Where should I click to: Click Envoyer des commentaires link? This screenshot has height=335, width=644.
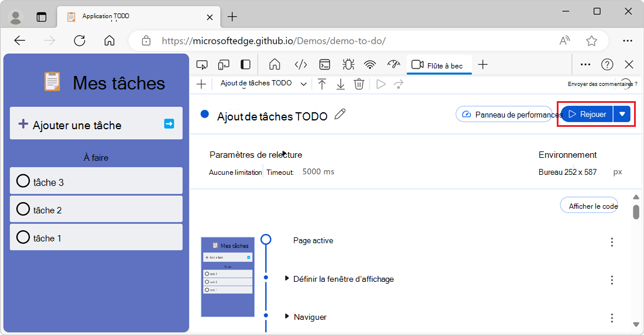pos(602,84)
